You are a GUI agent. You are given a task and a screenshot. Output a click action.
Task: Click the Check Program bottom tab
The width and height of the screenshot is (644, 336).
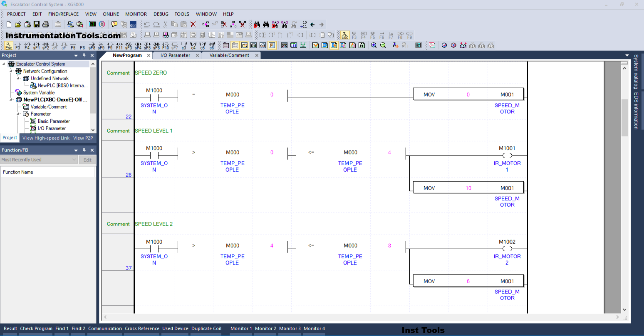click(36, 328)
